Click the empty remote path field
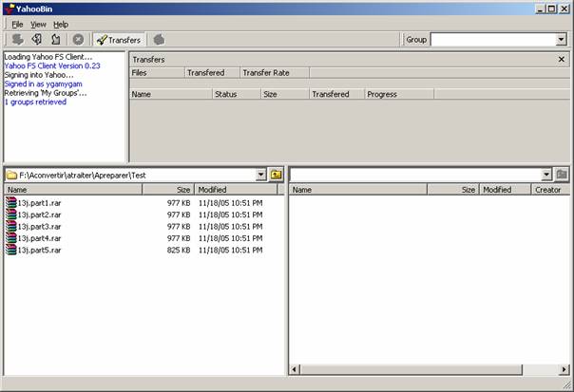This screenshot has height=392, width=574. [x=415, y=176]
